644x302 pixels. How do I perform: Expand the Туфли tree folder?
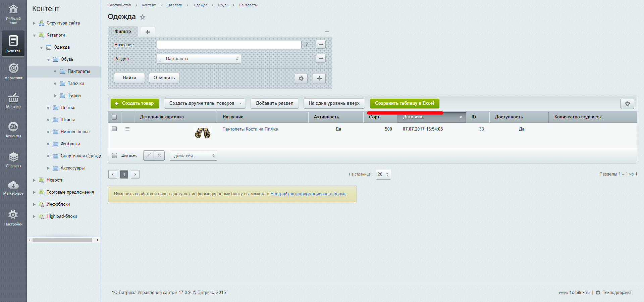tap(55, 96)
